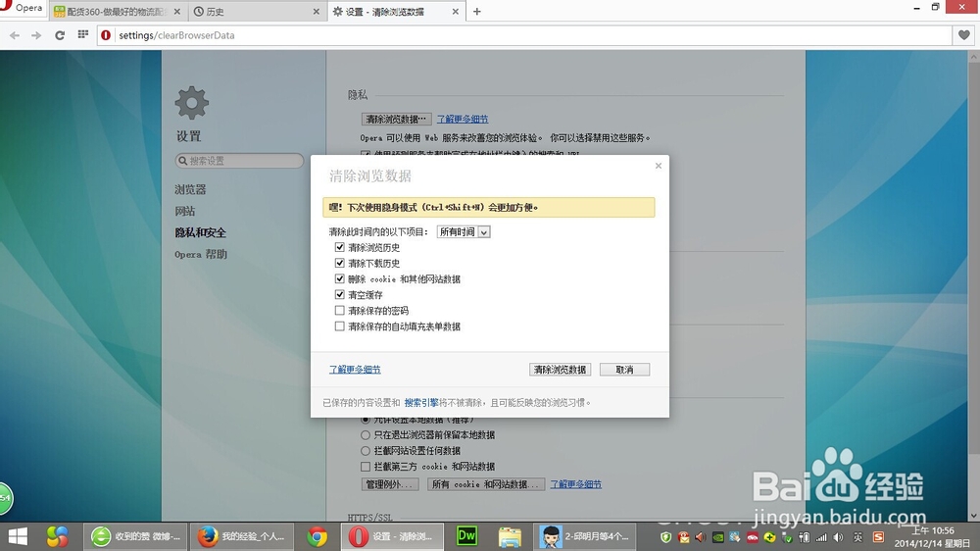Open File Explorer folder in taskbar
The height and width of the screenshot is (551, 980).
tap(510, 537)
